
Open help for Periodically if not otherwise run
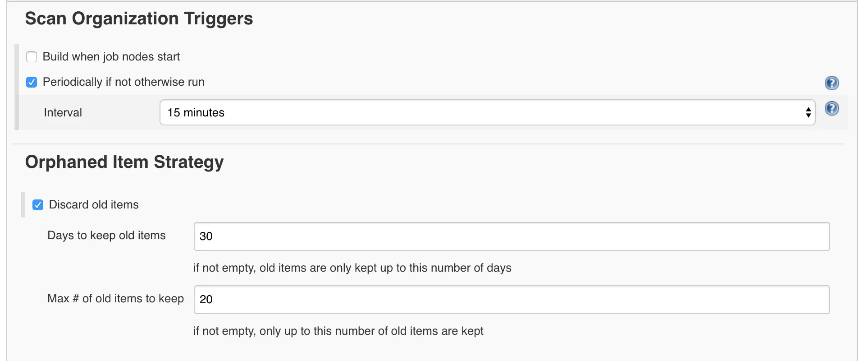point(831,83)
